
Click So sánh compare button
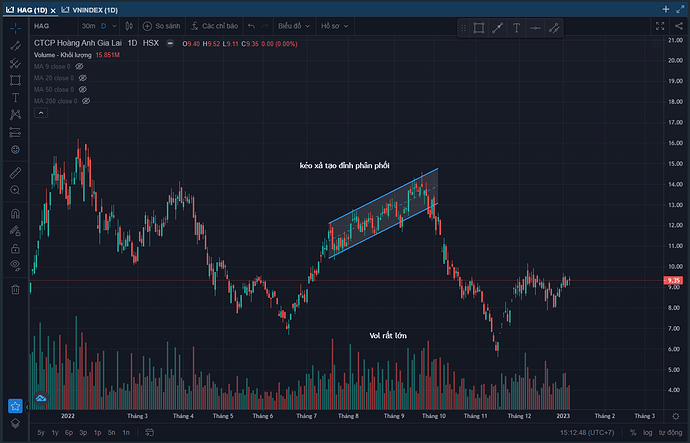pyautogui.click(x=161, y=26)
